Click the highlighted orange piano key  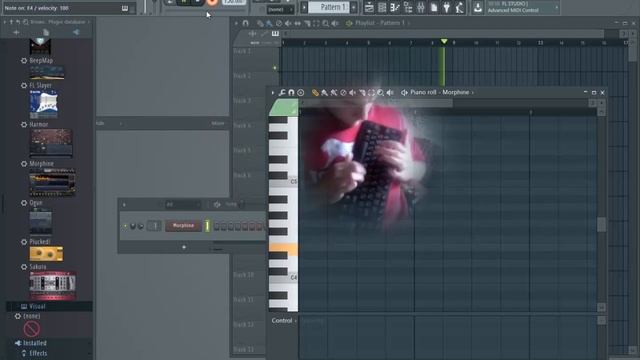pos(283,249)
